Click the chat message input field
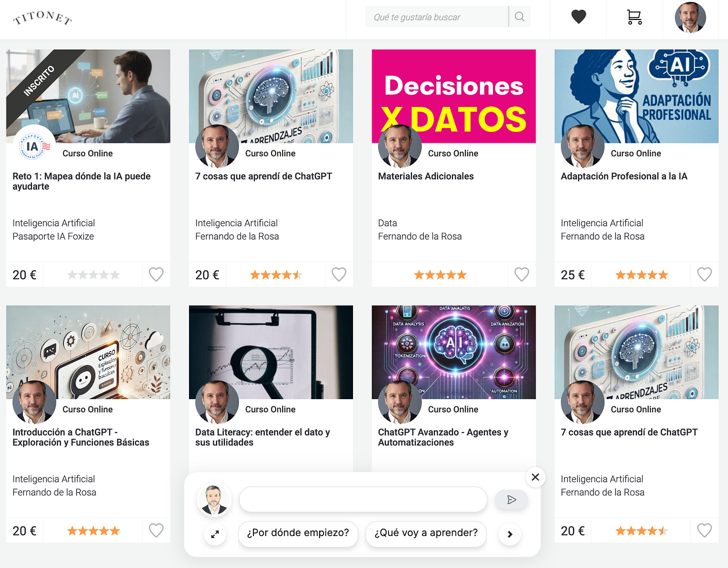The width and height of the screenshot is (728, 568). tap(363, 500)
